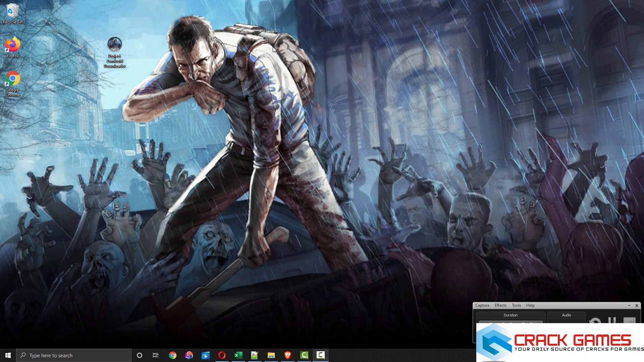The width and height of the screenshot is (644, 362).
Task: Click Chrome icon in taskbar
Action: click(x=173, y=355)
